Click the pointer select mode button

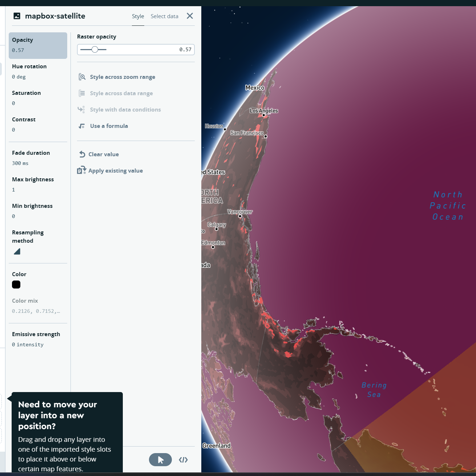point(160,459)
